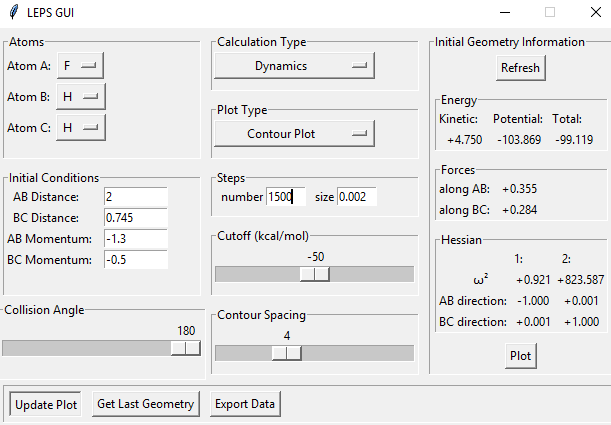611x425 pixels.
Task: Click the step size field
Action: coord(357,197)
